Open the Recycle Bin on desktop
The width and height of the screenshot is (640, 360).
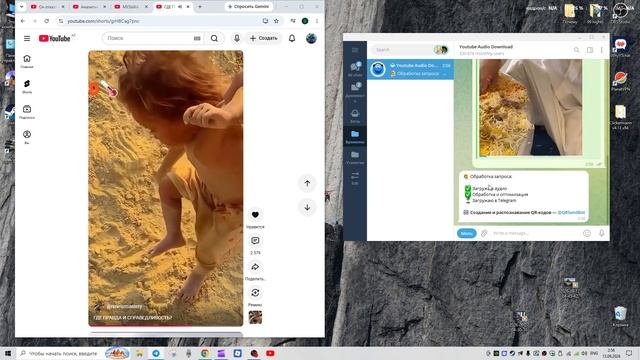pos(620,316)
